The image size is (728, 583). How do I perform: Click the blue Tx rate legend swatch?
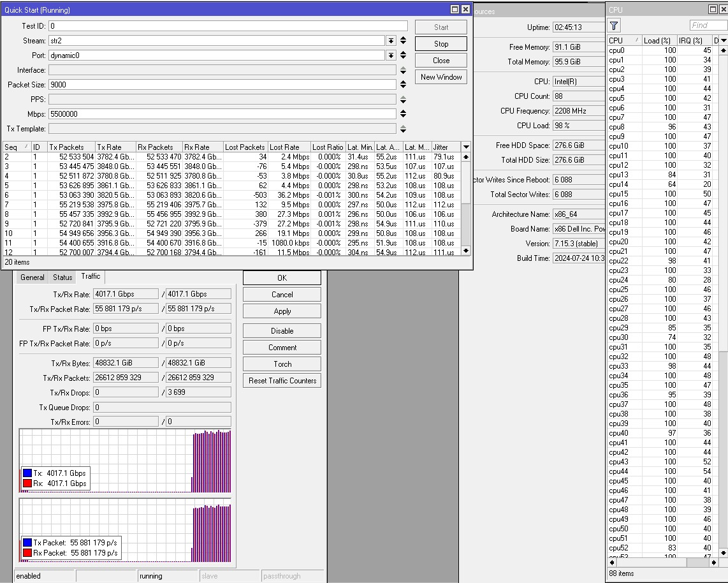(27, 473)
